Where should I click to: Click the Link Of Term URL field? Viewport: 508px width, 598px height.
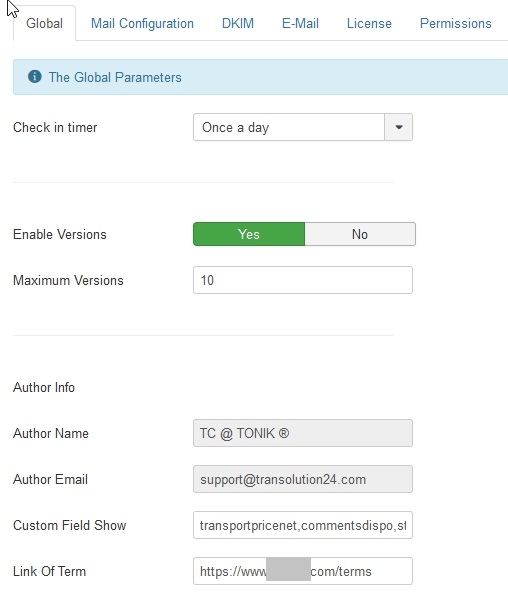[x=303, y=571]
